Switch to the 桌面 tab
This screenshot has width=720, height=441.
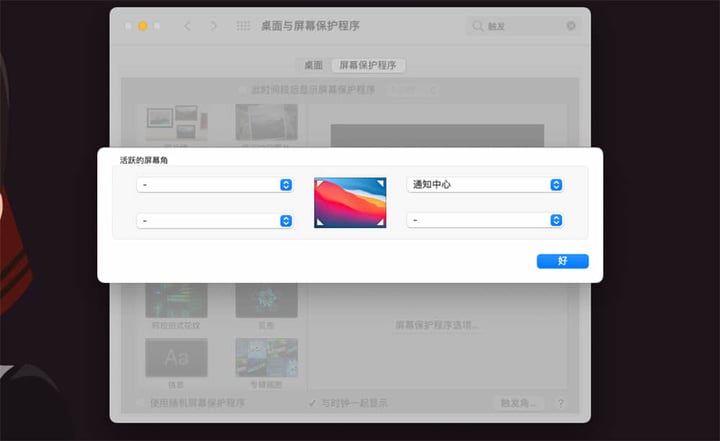[x=313, y=65]
